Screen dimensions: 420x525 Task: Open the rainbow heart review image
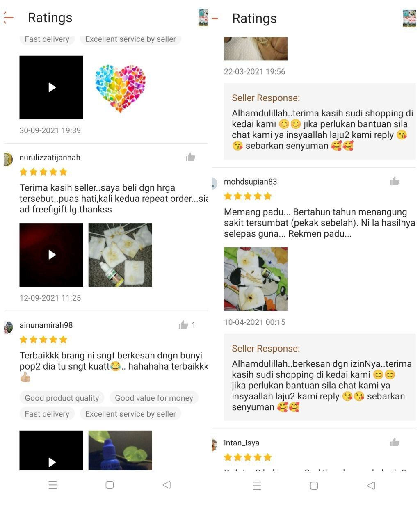(120, 87)
